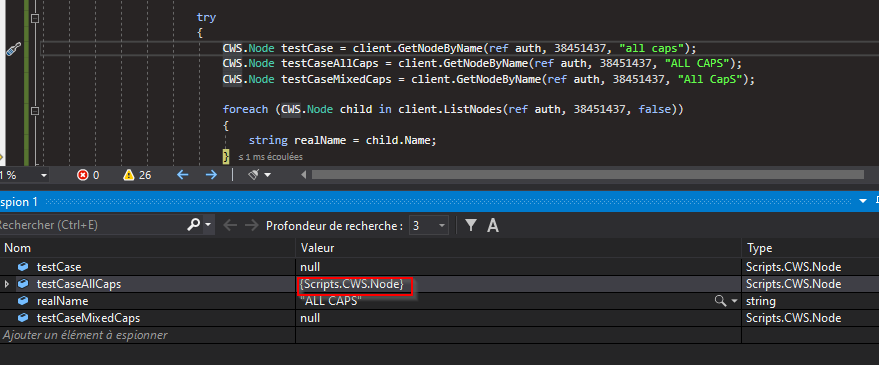Click the Nom column header
879x365 pixels.
click(x=148, y=248)
